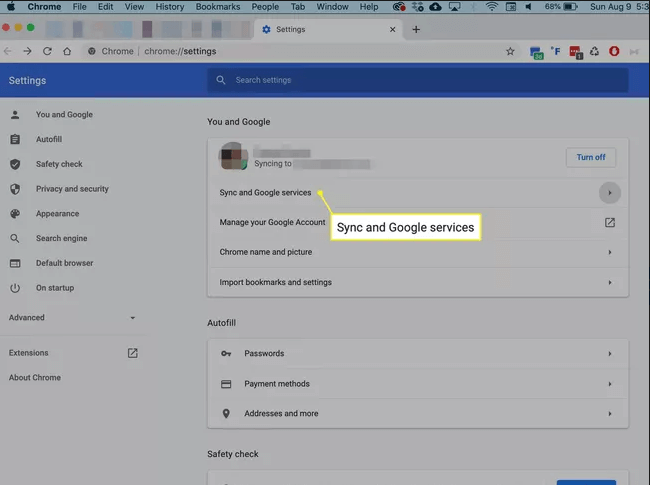Select On startup in sidebar

click(x=55, y=288)
